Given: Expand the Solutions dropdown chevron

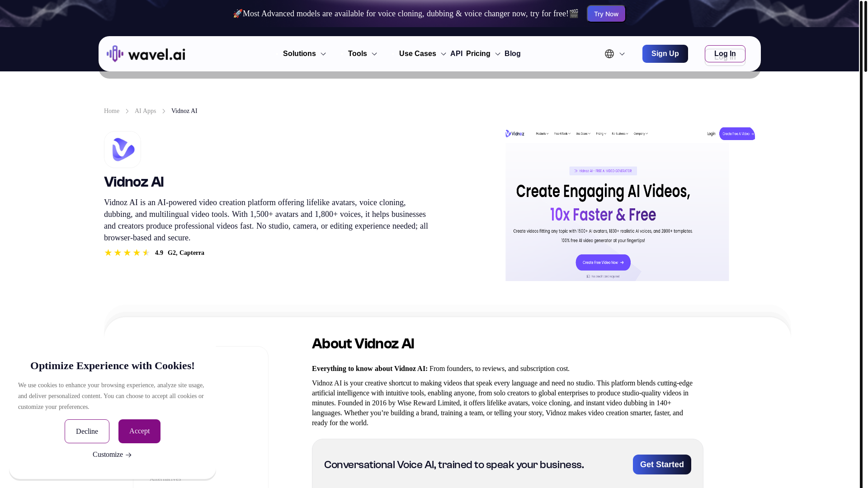Looking at the screenshot, I should [x=323, y=54].
